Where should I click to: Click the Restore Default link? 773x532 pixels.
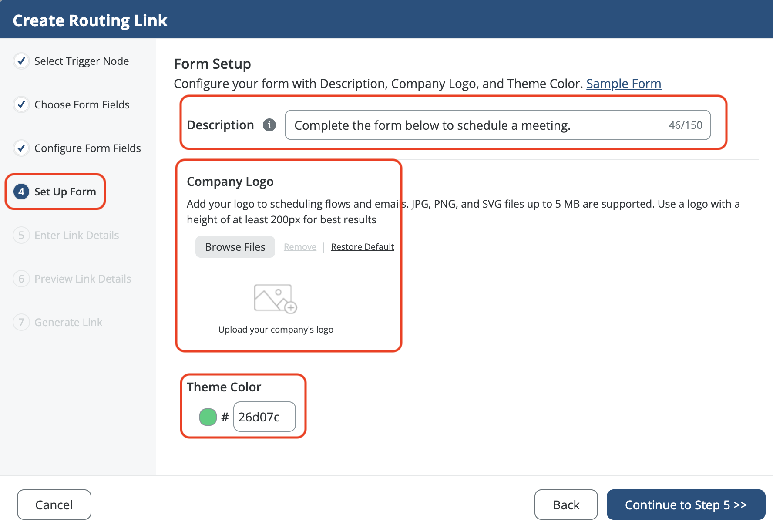(x=362, y=247)
